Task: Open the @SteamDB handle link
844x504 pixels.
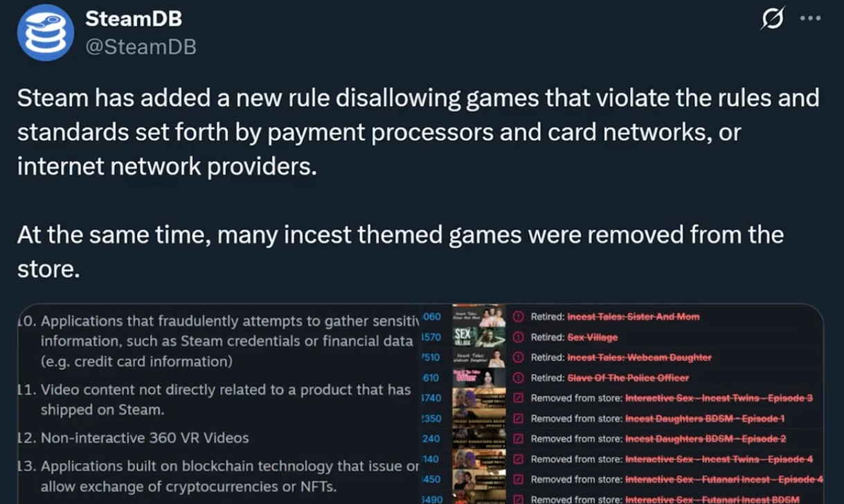Action: [141, 46]
